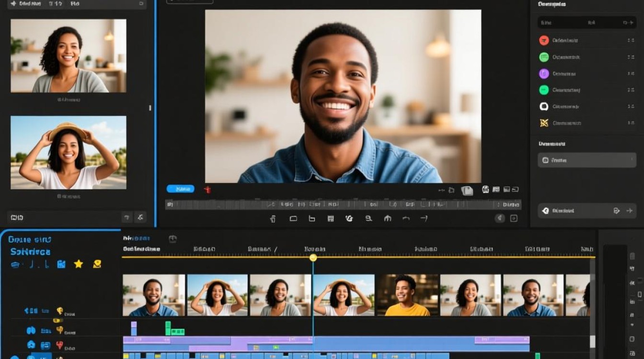Click the red icon beside the blue pill button
Screen dimensions: 644x359
click(x=207, y=190)
